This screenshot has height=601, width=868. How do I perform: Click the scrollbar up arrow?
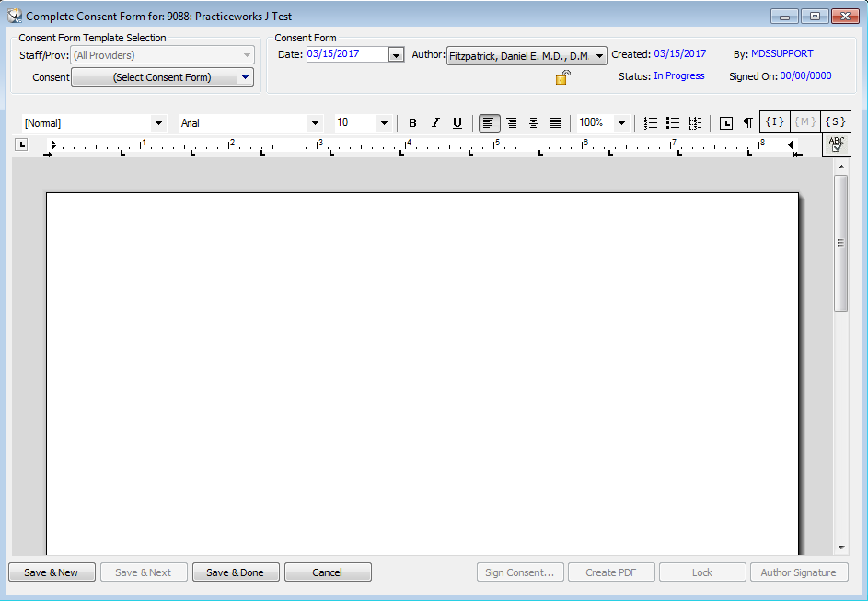[x=841, y=167]
